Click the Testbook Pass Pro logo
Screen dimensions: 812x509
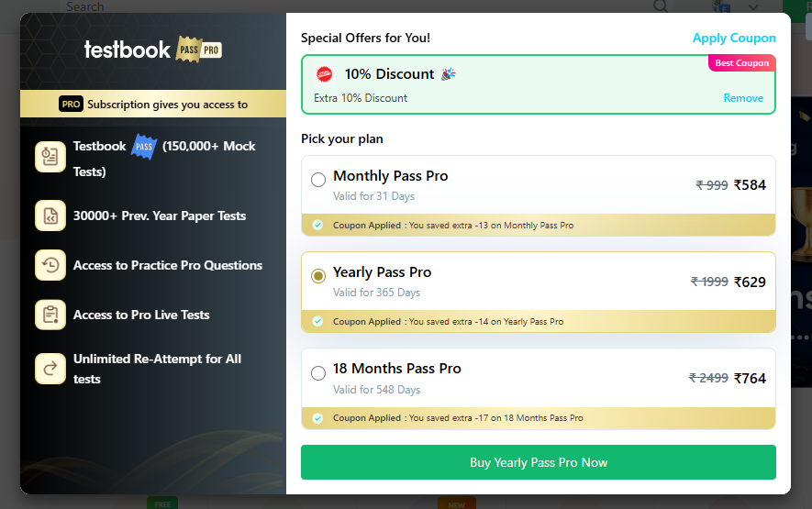(153, 50)
